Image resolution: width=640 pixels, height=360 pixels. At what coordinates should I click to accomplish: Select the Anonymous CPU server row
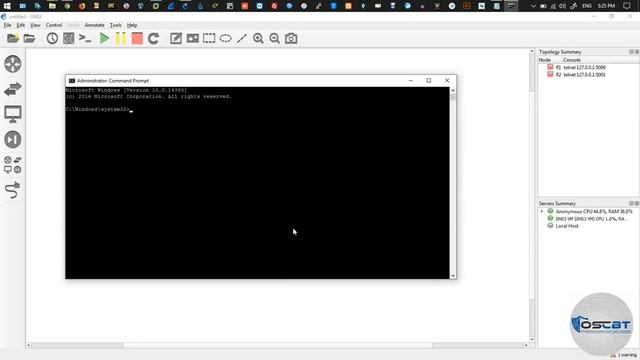coord(590,211)
